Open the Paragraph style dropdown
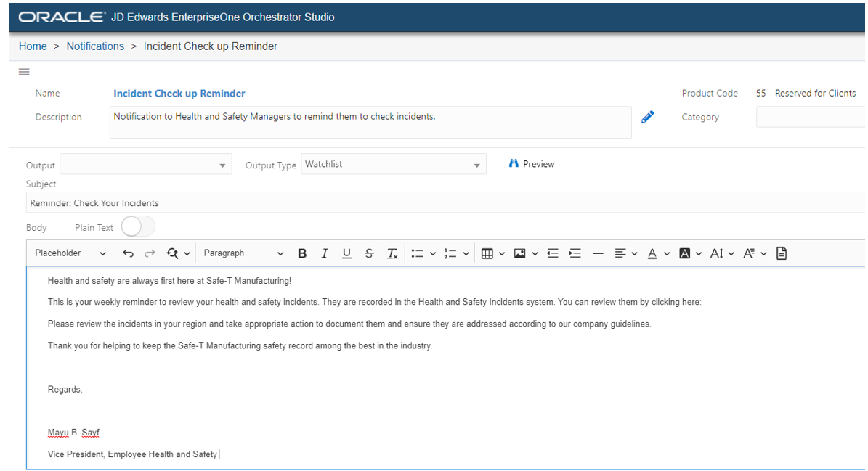 [243, 253]
